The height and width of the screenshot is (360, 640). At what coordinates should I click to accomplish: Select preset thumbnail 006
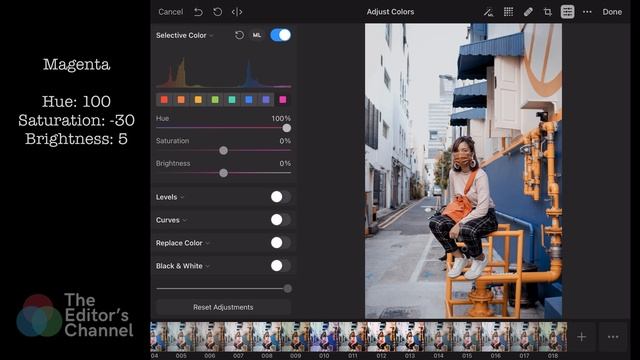pos(210,337)
